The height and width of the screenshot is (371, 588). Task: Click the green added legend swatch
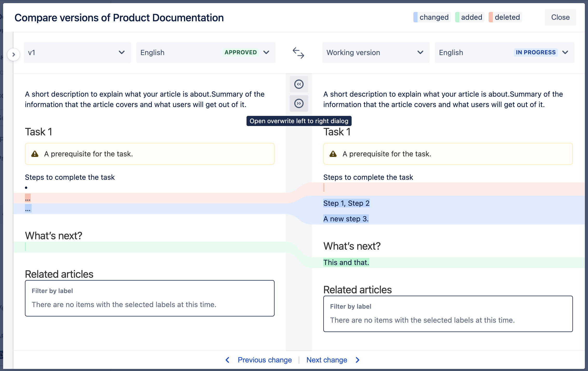[457, 17]
